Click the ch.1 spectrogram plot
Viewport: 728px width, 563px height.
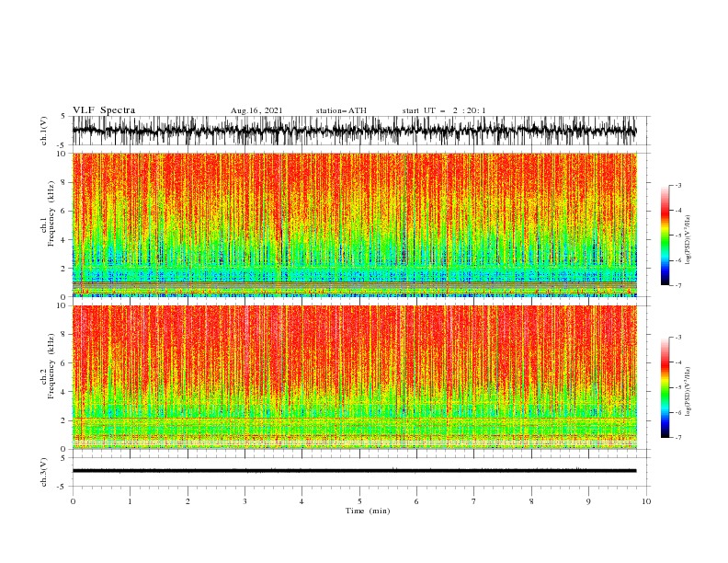point(355,224)
